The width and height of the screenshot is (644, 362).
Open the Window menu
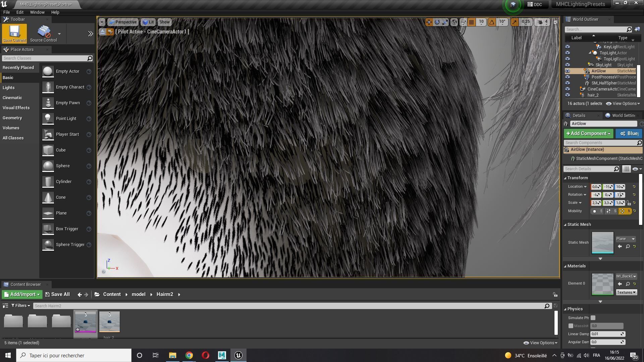point(37,12)
